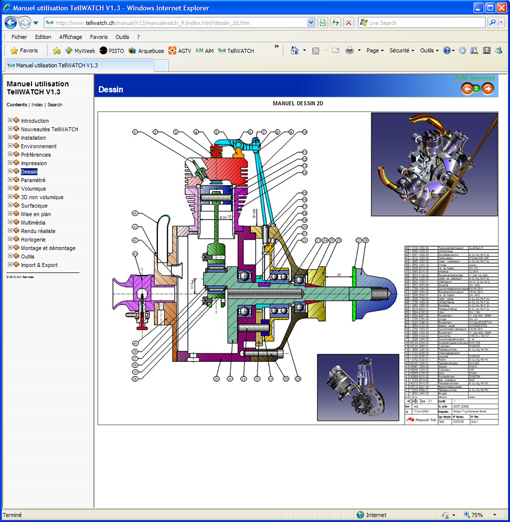Click the empty new tab button

(162, 66)
